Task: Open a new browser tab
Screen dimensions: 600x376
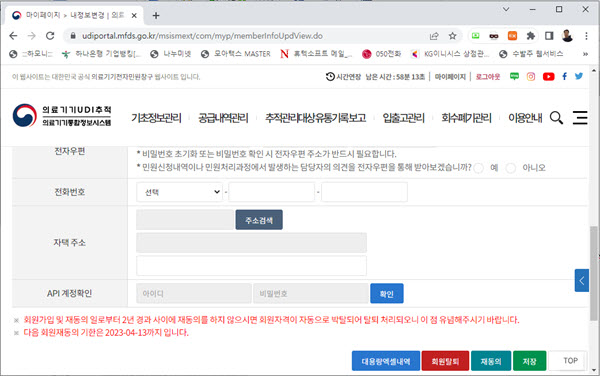Action: (156, 16)
